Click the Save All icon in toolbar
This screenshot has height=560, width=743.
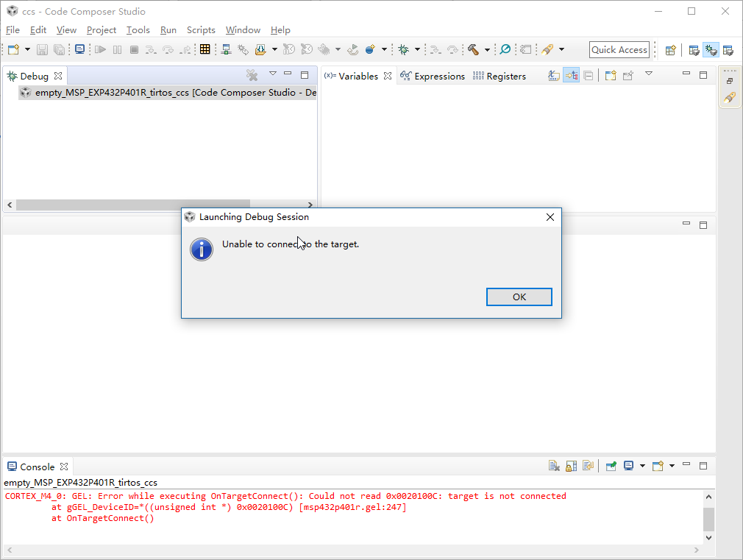point(60,49)
